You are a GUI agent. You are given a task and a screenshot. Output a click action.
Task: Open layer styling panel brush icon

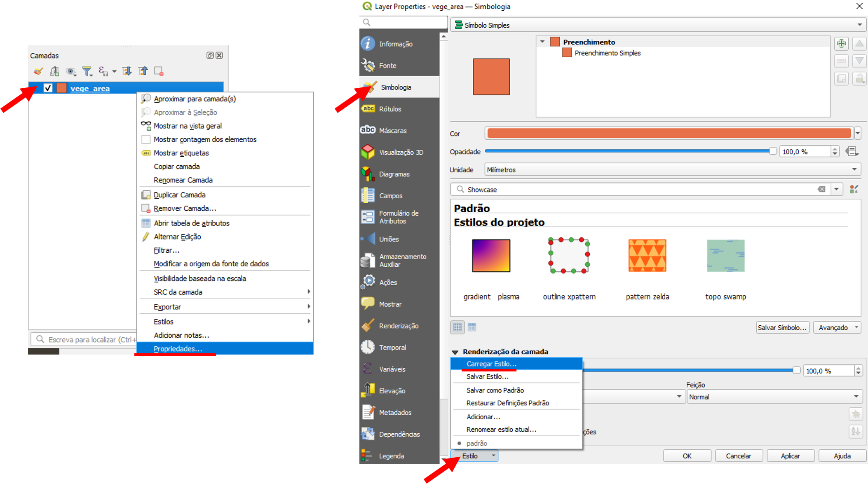point(38,71)
